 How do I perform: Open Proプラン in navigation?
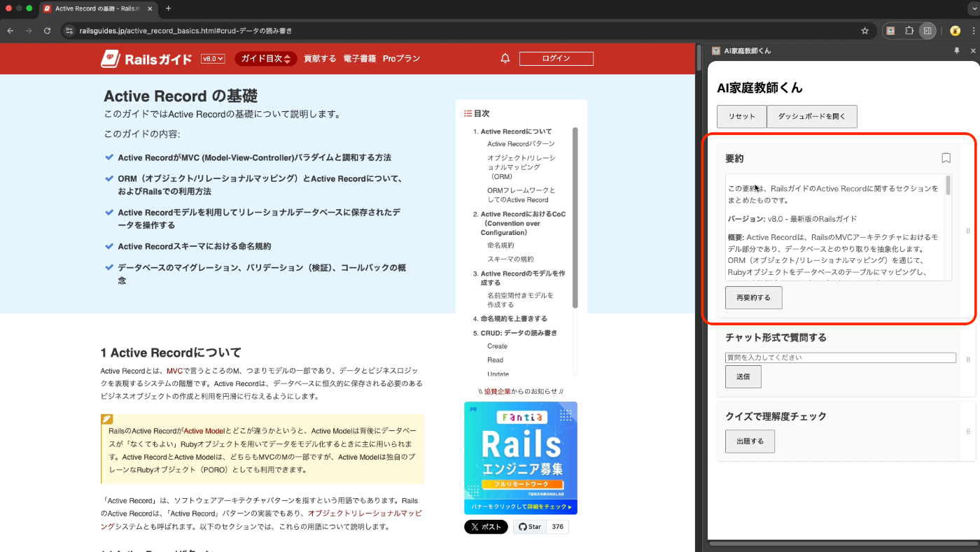401,59
